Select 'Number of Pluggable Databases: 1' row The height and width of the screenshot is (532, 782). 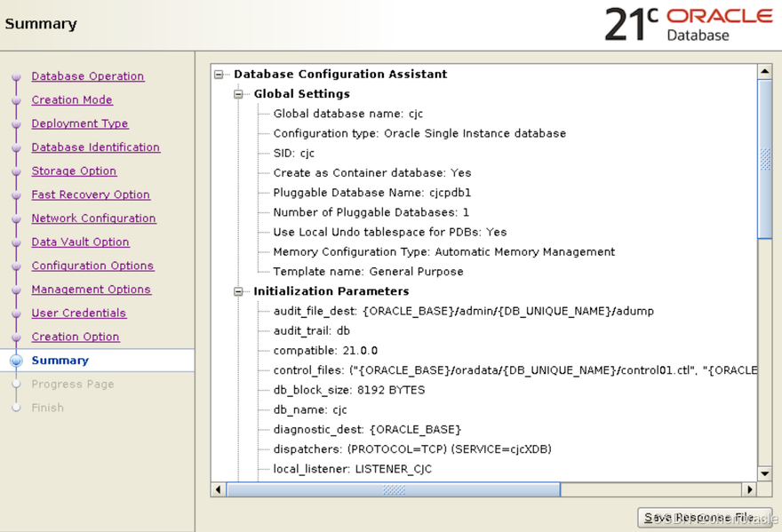371,212
